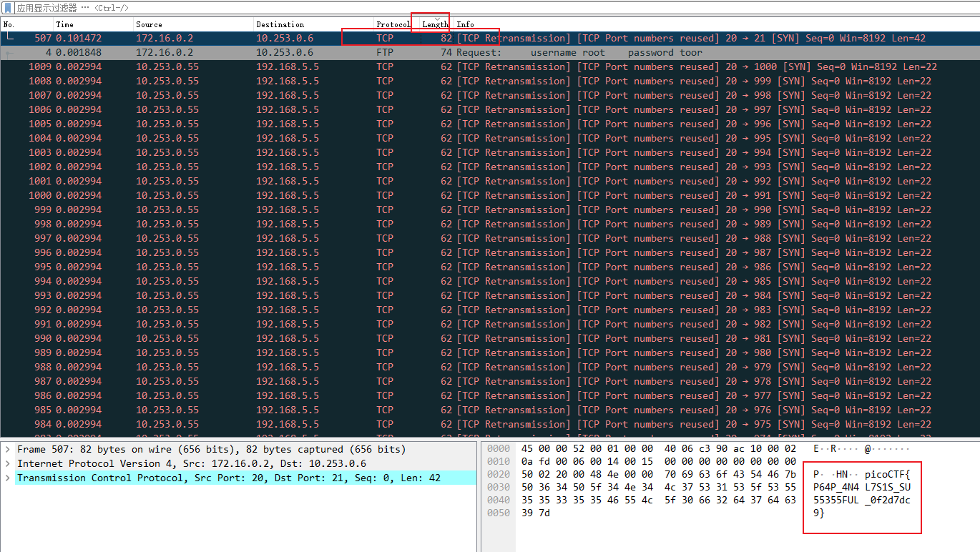Click hex offset 0030 row bytes
Viewport: 980px width, 552px height.
coord(658,487)
